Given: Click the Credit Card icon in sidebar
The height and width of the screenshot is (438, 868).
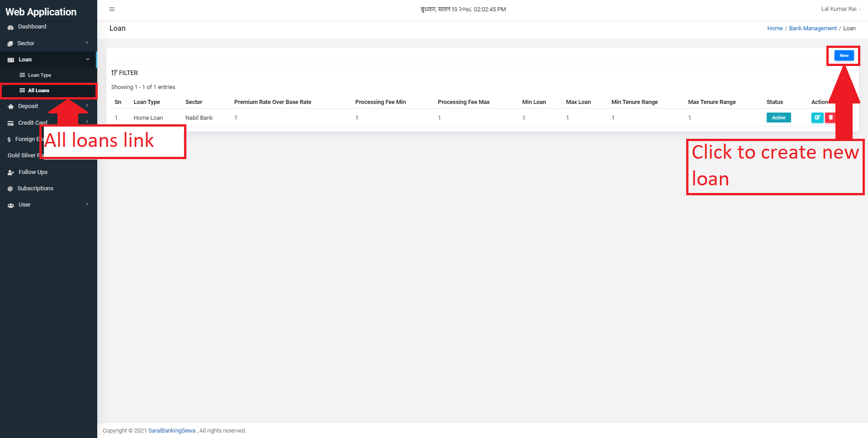Looking at the screenshot, I should 10,123.
